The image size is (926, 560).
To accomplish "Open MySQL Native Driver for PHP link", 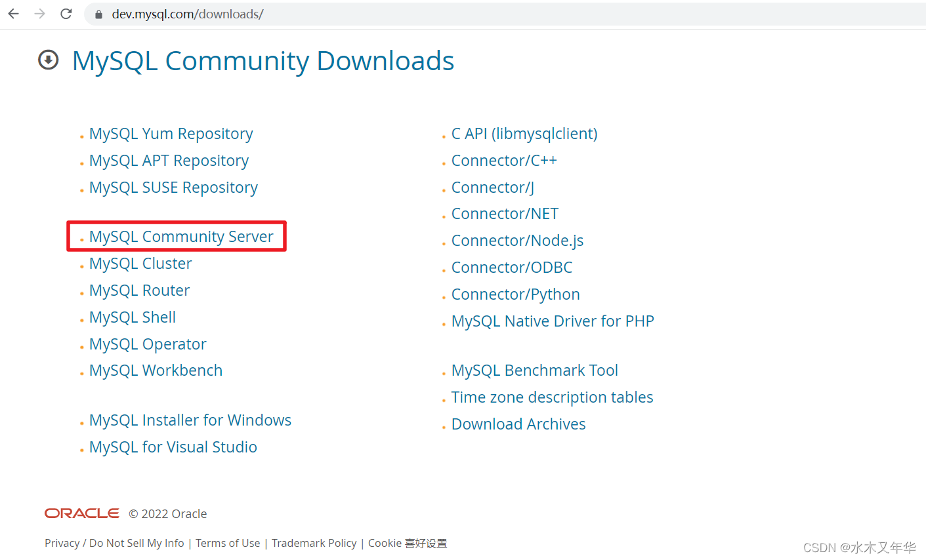I will (553, 321).
